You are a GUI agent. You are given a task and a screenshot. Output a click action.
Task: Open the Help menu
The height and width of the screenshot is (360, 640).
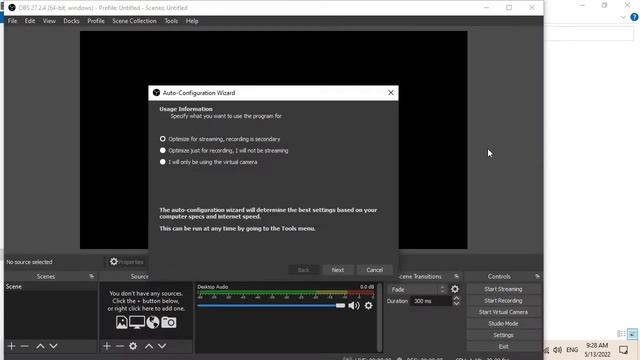tap(192, 21)
